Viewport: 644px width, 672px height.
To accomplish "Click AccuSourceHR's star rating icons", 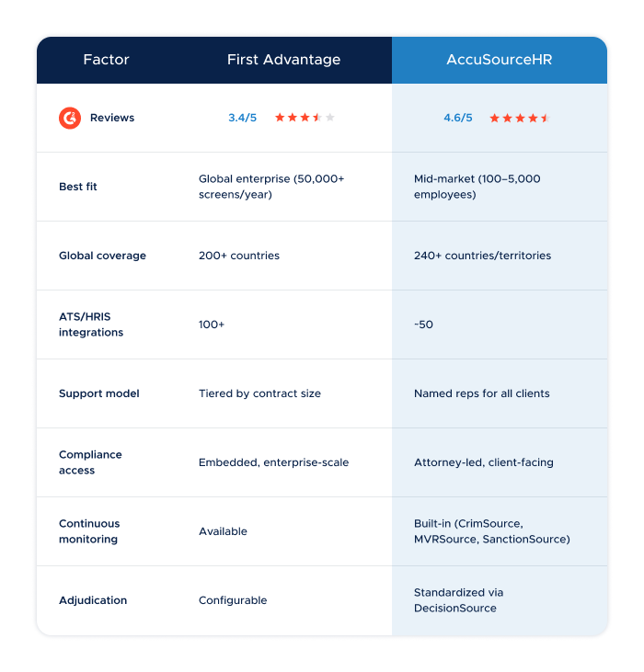I will pos(520,119).
